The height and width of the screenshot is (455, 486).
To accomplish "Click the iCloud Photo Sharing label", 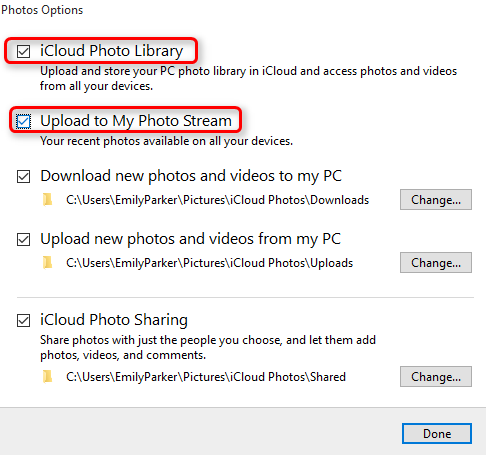I will 114,320.
